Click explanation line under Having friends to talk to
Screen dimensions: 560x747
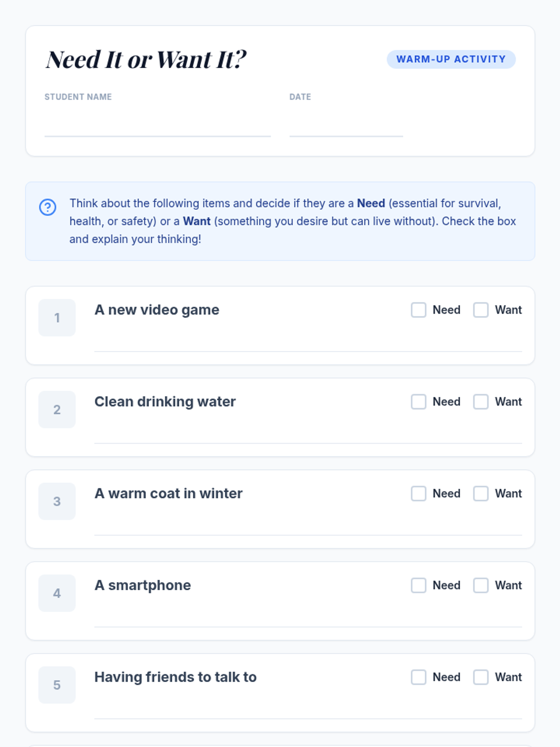coord(308,711)
